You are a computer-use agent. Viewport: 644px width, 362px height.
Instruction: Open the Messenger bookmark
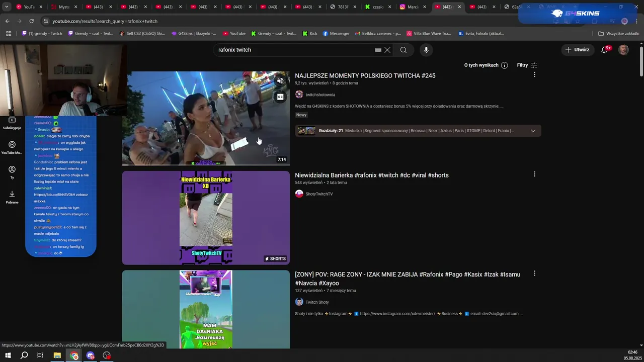point(336,33)
